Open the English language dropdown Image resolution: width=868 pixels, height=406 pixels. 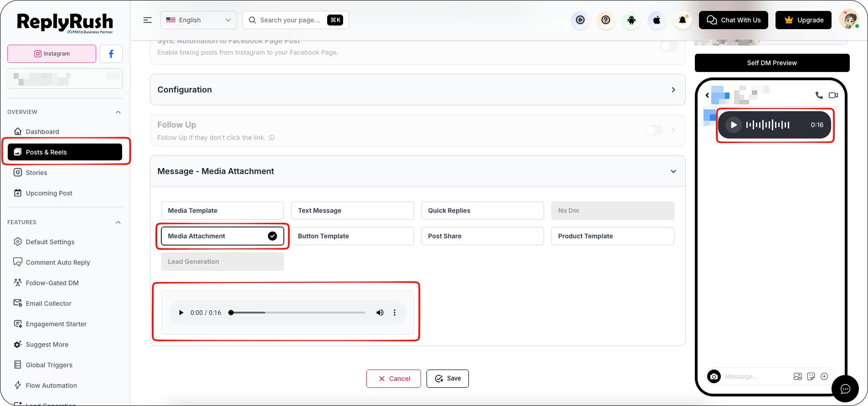(x=199, y=20)
